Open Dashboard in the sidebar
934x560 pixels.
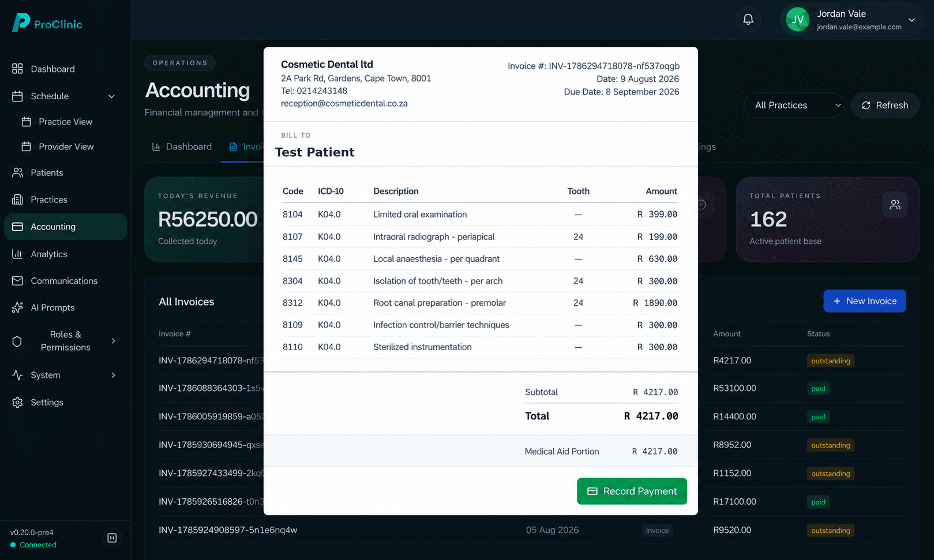click(x=65, y=69)
